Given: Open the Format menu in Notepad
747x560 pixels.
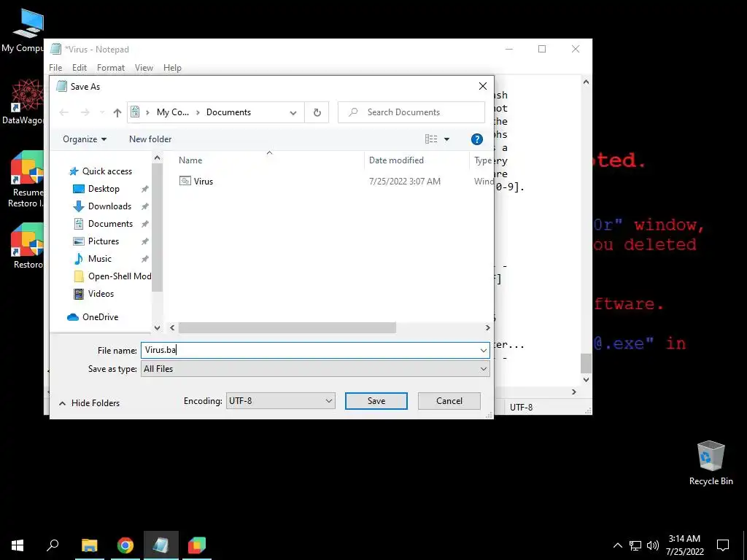Looking at the screenshot, I should pyautogui.click(x=111, y=68).
